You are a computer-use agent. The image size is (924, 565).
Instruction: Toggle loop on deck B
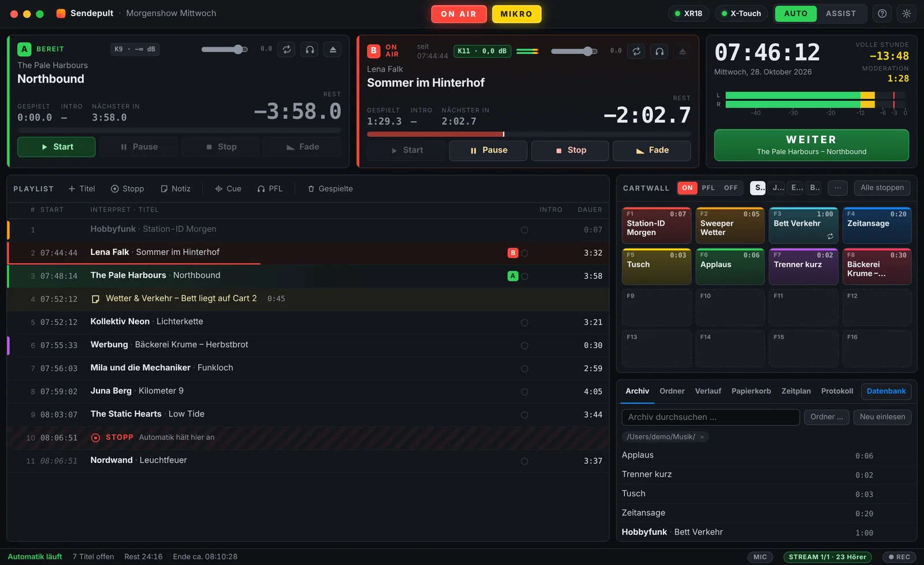click(x=636, y=51)
